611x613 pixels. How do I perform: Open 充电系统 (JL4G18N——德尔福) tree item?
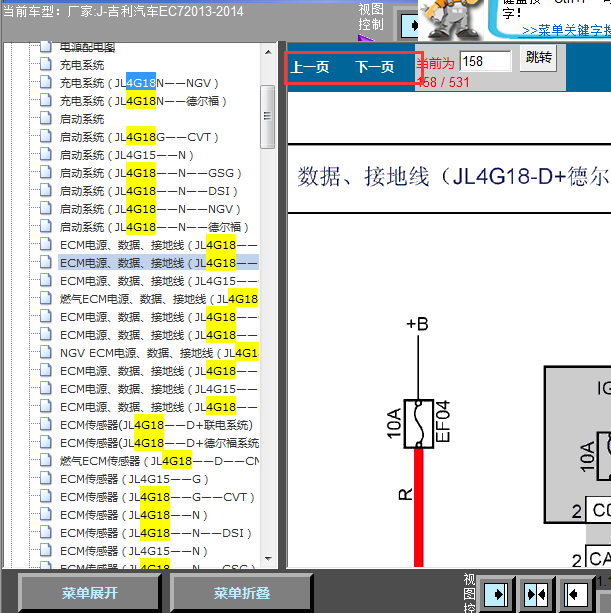pyautogui.click(x=143, y=101)
